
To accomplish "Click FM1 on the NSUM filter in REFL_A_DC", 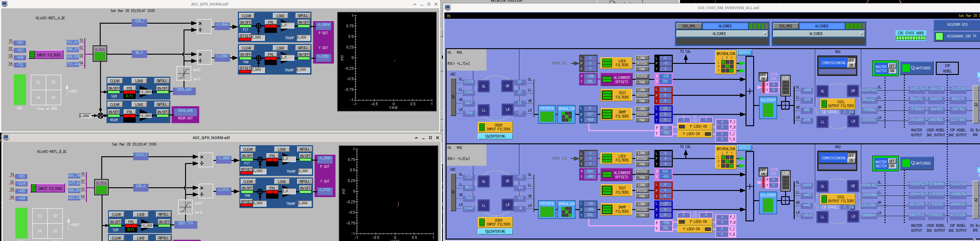I will point(129,112).
